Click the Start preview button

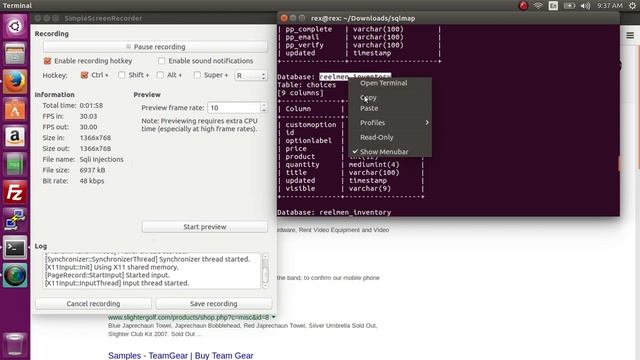(x=204, y=227)
